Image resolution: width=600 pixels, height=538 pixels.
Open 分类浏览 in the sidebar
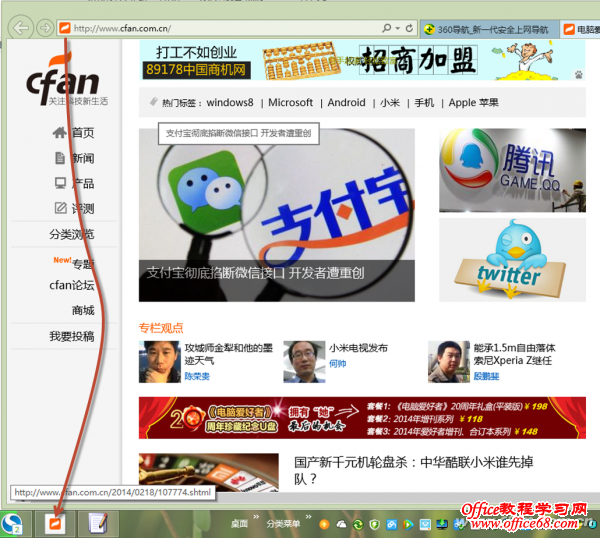click(72, 234)
